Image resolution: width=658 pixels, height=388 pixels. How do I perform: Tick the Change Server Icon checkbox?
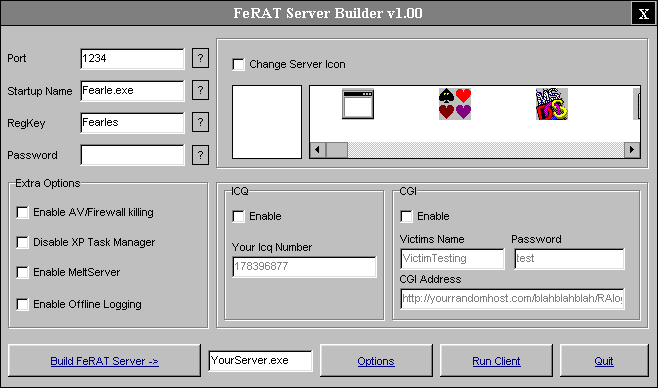238,65
